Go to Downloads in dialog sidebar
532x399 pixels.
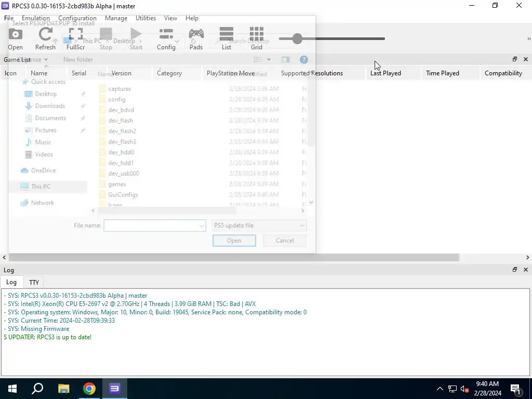point(50,106)
